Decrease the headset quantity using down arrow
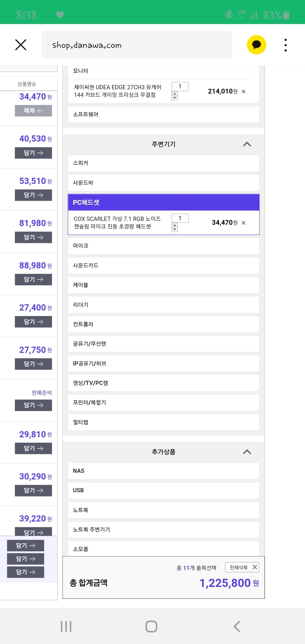The image size is (305, 644). coord(175,229)
